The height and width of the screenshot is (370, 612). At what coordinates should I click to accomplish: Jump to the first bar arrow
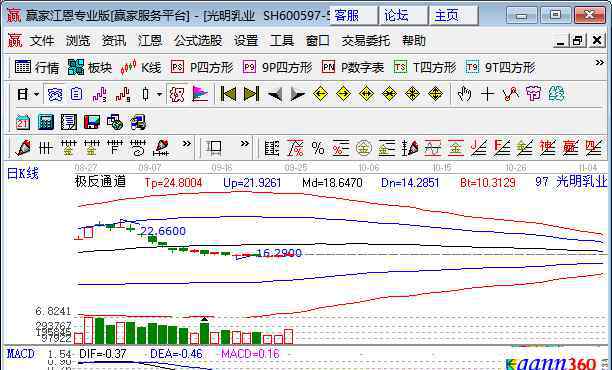[228, 94]
